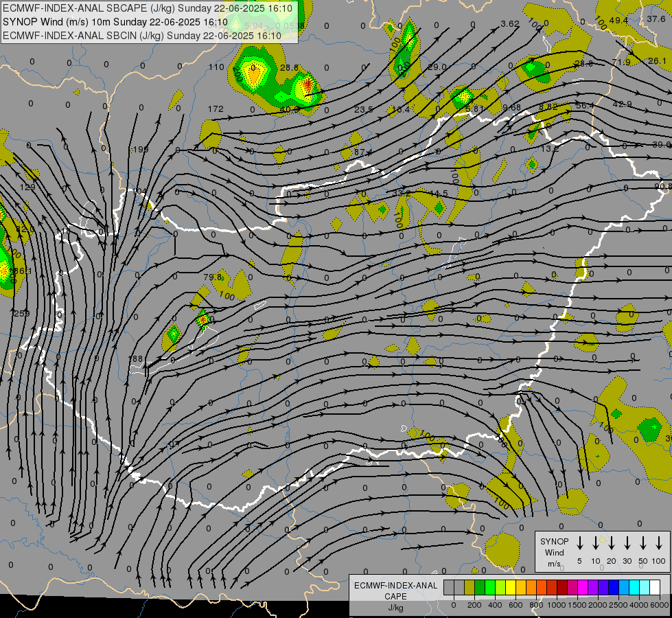Click the map value 9.68
Image resolution: width=672 pixels, height=618 pixels.
(511, 107)
